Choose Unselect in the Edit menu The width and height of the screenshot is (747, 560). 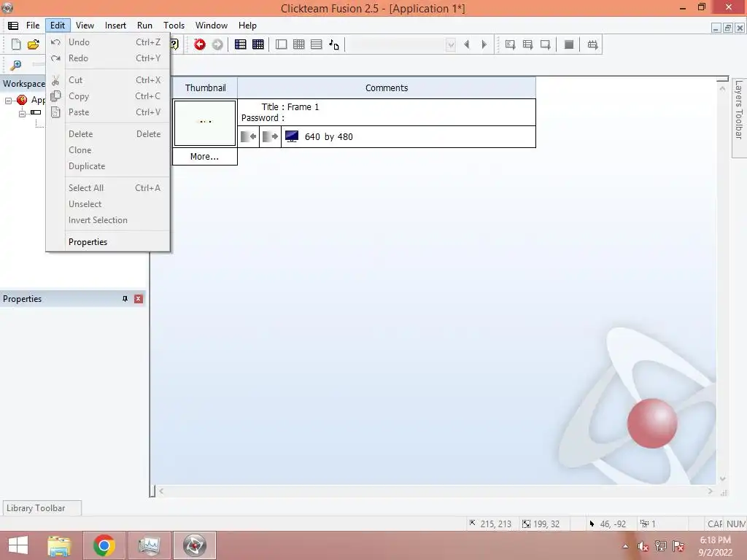pos(108,204)
